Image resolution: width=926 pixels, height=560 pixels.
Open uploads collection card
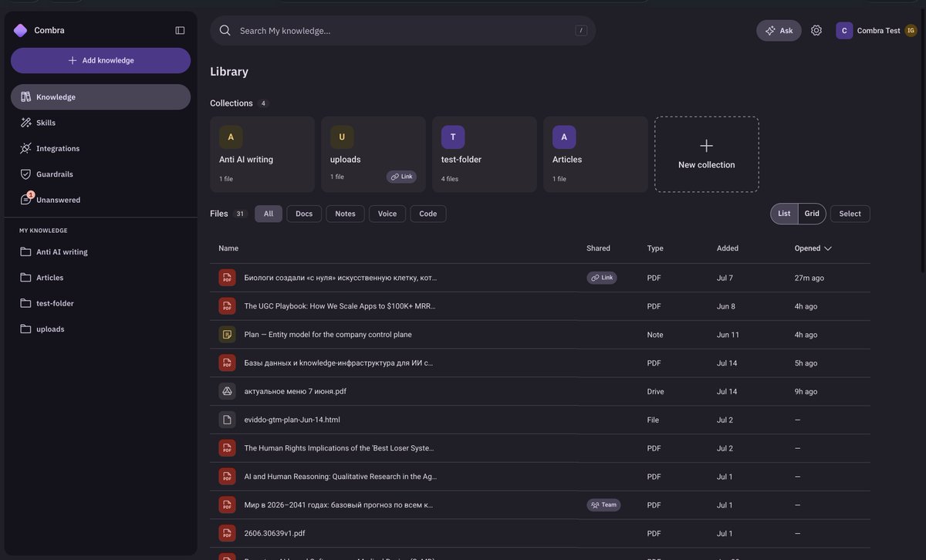click(373, 154)
